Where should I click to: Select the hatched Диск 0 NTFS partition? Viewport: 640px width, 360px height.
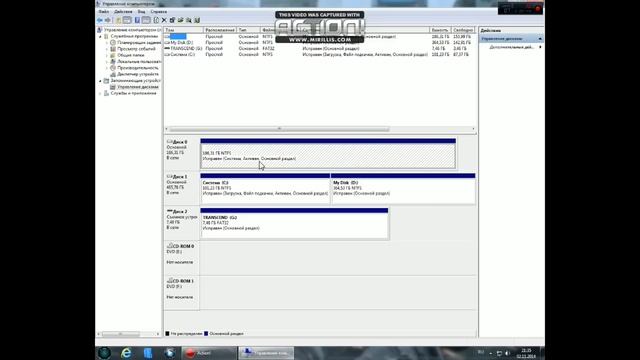[328, 153]
